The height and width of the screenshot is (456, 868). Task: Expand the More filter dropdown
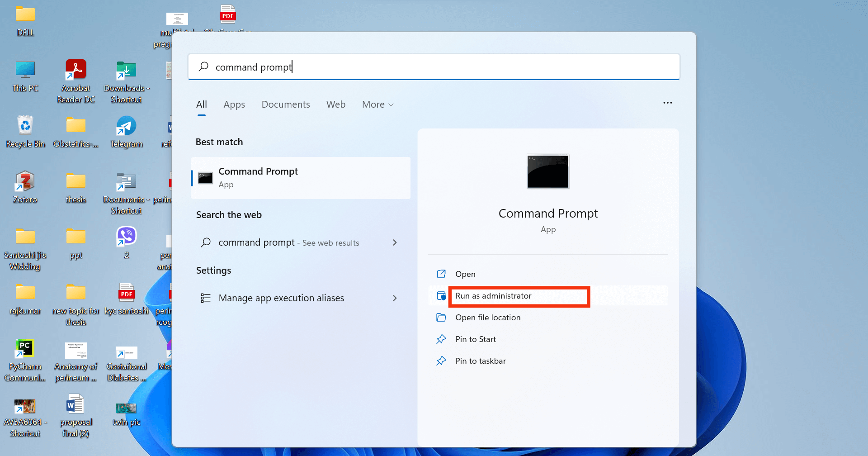[x=378, y=104]
